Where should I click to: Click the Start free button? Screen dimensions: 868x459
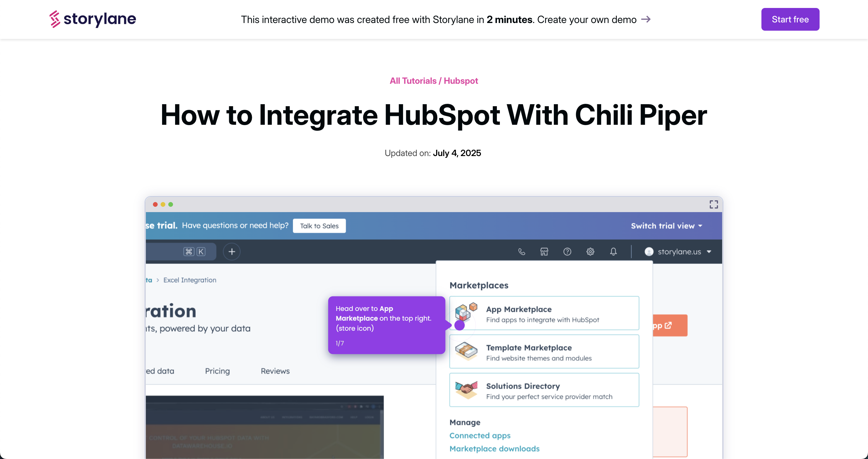pos(790,19)
